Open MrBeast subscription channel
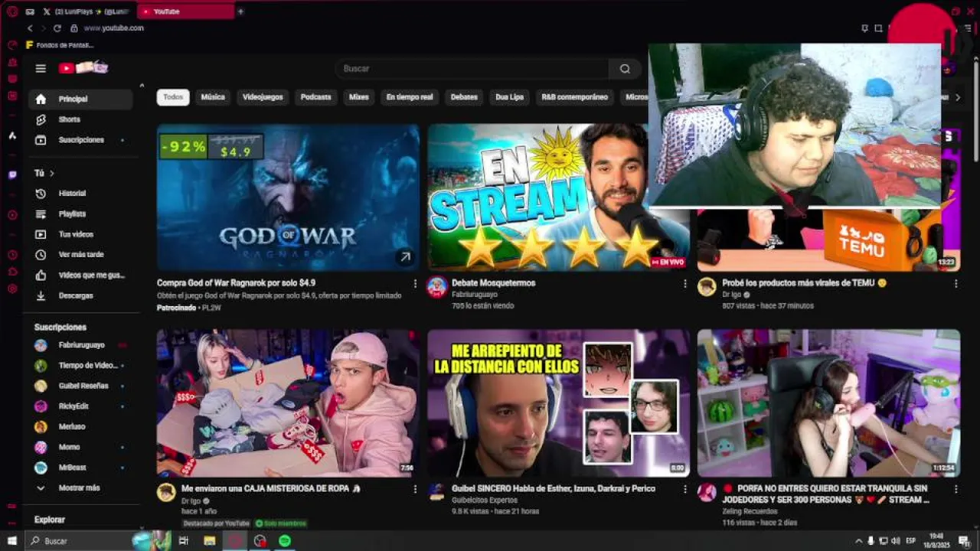The image size is (980, 551). point(80,468)
